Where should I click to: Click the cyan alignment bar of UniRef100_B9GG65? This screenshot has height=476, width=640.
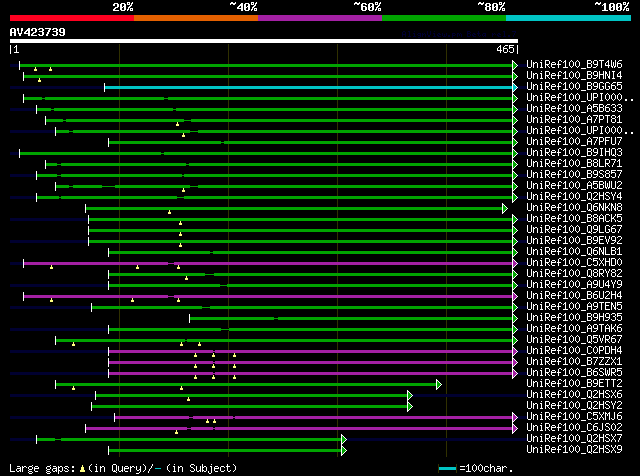[309, 87]
